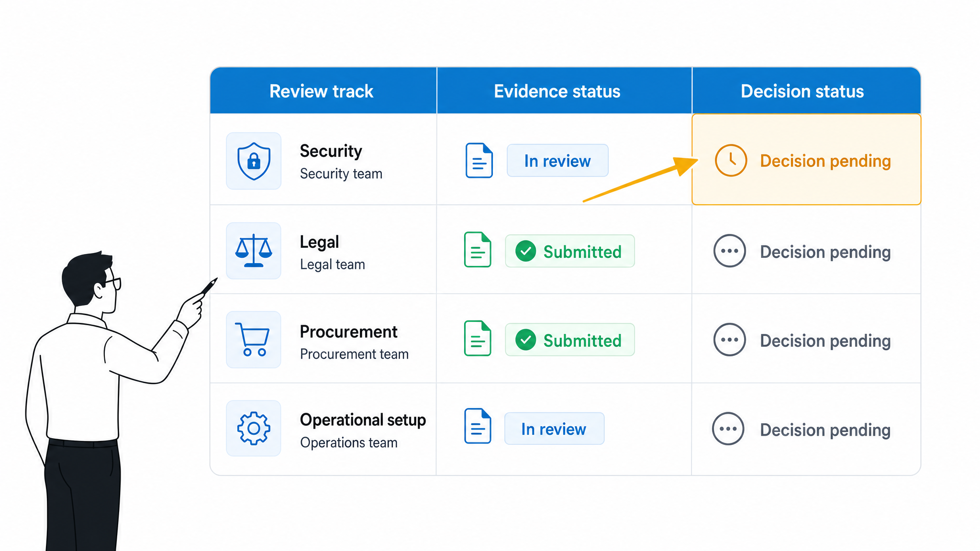Click the Security team subtitle

coord(341,174)
